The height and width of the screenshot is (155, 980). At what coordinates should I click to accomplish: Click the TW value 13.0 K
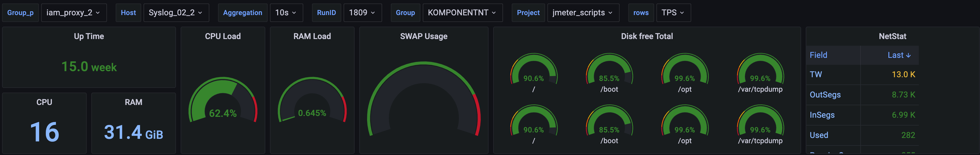[x=903, y=75]
